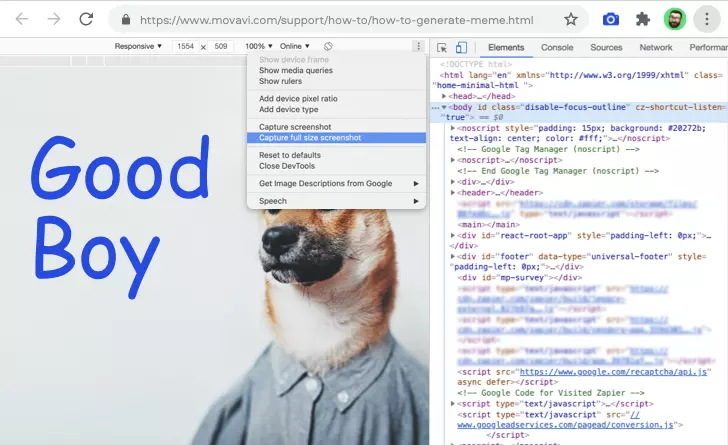The width and height of the screenshot is (728, 445).
Task: Collapse the body element node
Action: (444, 107)
